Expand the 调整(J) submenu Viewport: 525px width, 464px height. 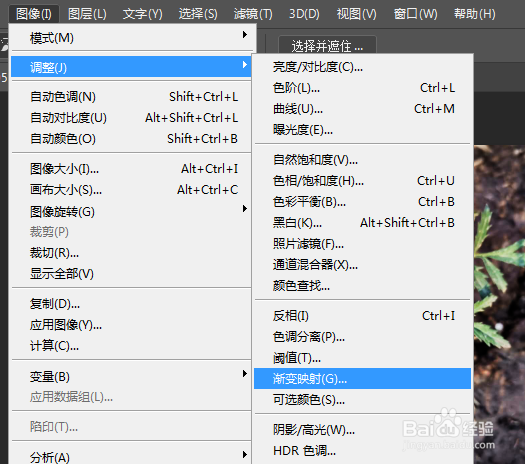(131, 67)
